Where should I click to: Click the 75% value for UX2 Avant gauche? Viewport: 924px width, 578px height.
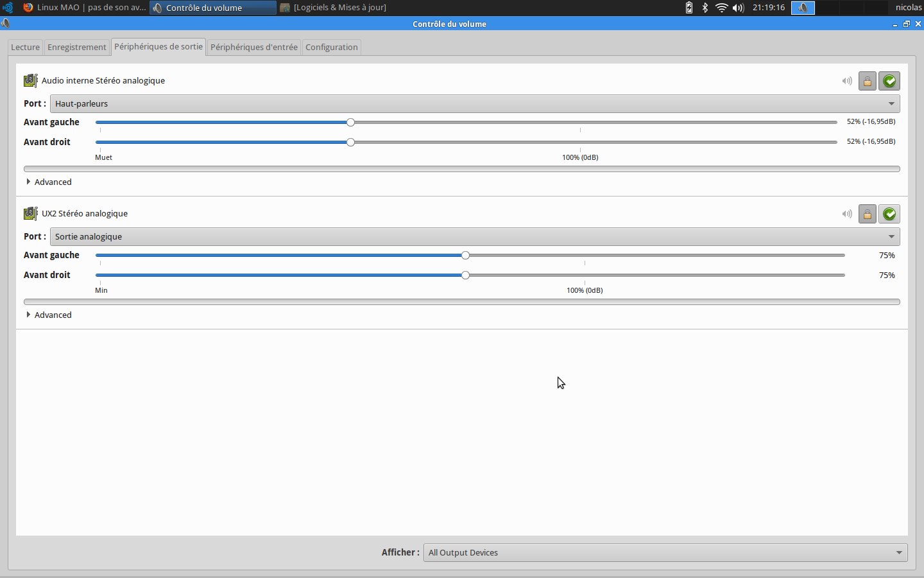tap(887, 256)
